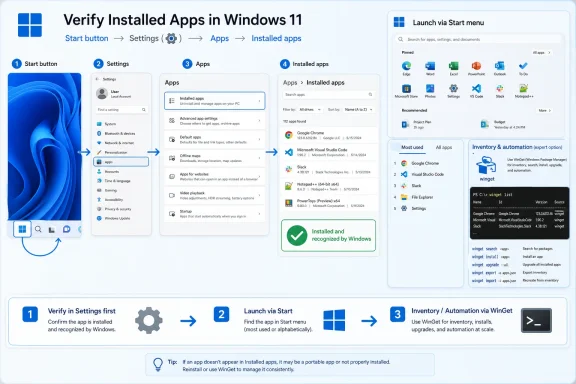Open taskbar search magnifier icon
The height and width of the screenshot is (384, 576).
click(38, 229)
